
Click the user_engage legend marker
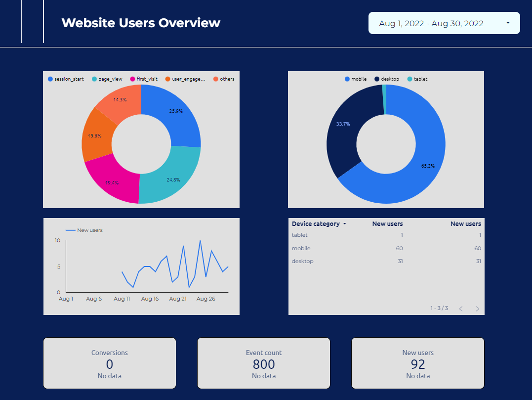tap(168, 79)
